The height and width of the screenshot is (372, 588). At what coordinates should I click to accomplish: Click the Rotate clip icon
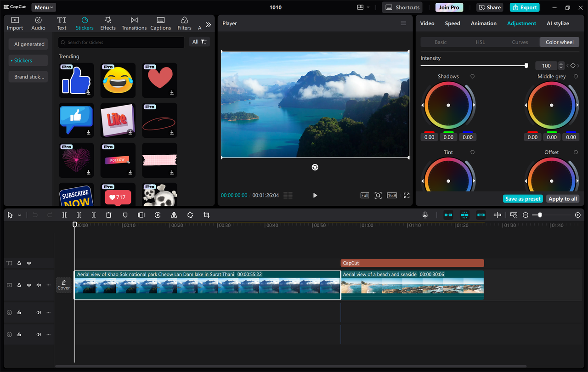190,215
